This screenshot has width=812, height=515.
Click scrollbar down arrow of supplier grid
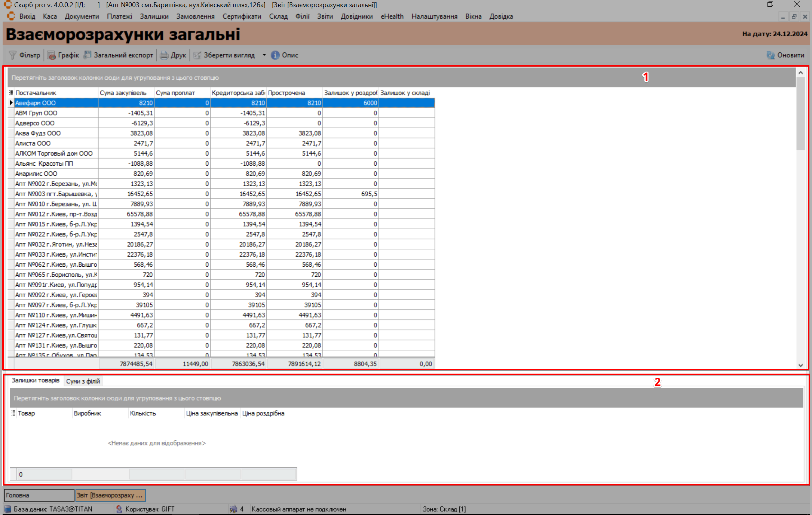coord(800,365)
